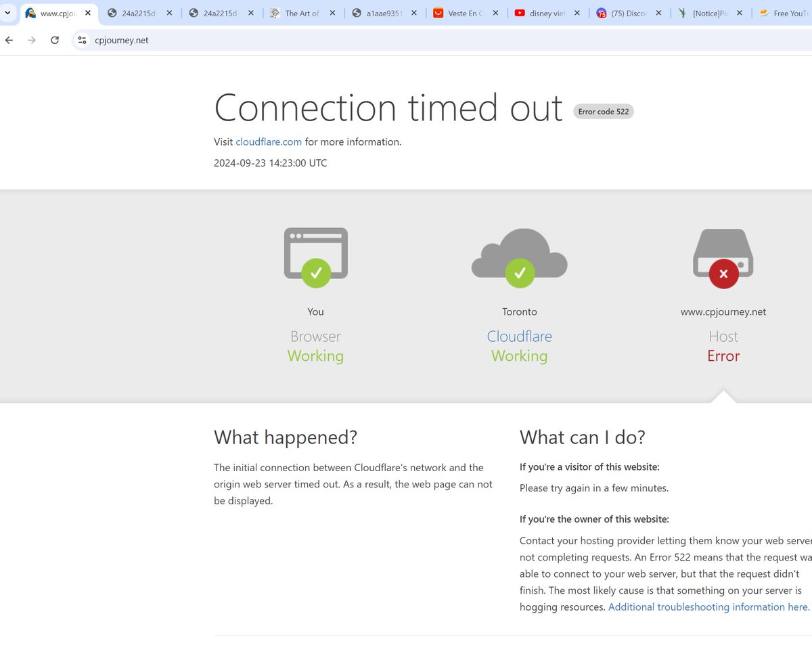The height and width of the screenshot is (658, 812).
Task: Click the Connection timed out heading
Action: [x=388, y=108]
